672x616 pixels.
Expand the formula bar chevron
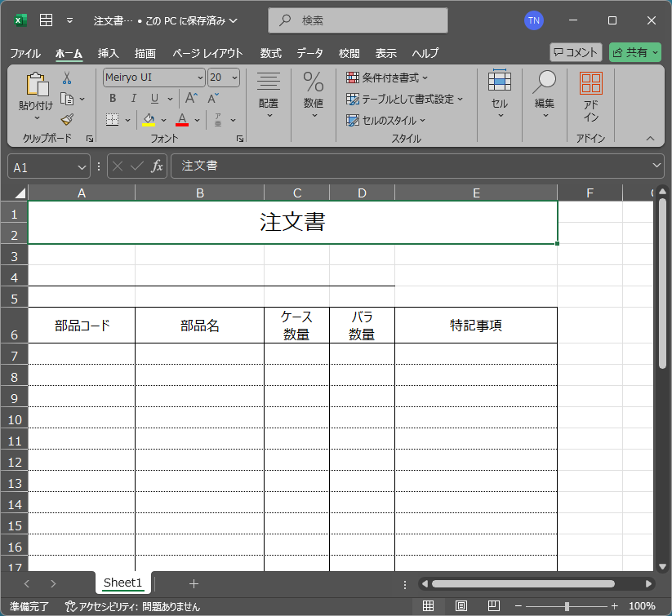point(656,166)
